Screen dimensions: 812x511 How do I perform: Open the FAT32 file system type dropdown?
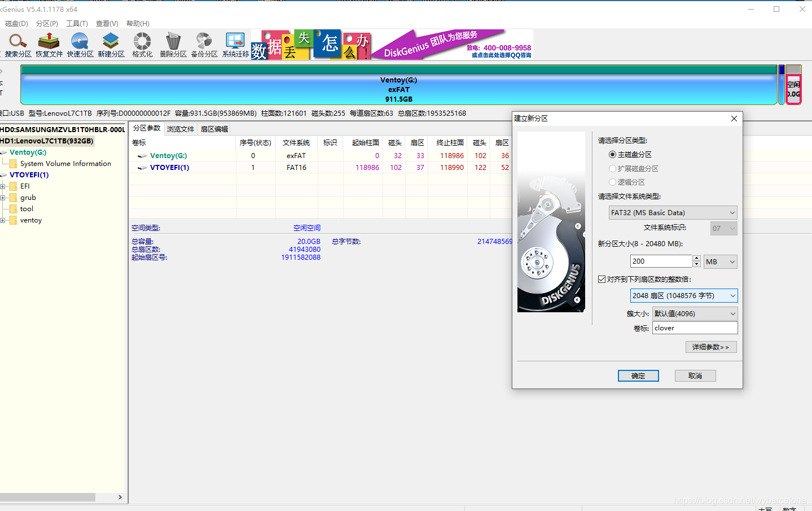click(673, 213)
